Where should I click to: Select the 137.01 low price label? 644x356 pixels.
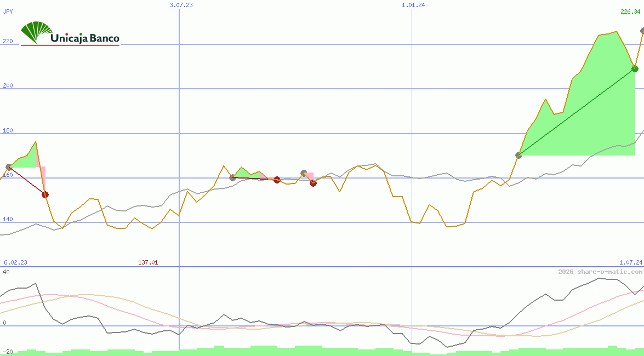click(x=148, y=263)
